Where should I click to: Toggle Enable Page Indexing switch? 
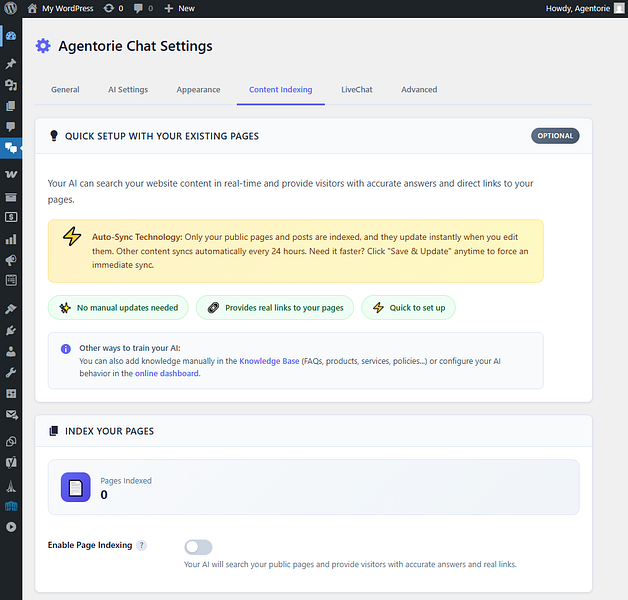(198, 547)
